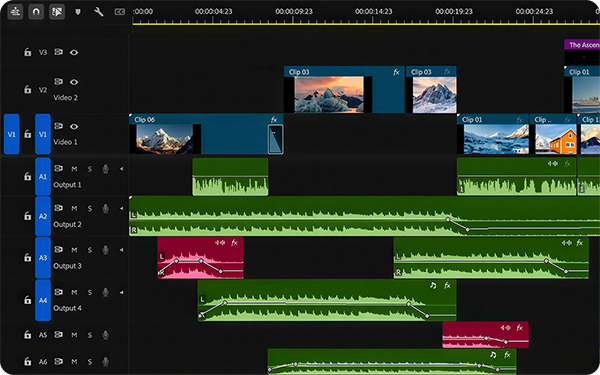Click music note icon on A4 clip
Image resolution: width=600 pixels, height=375 pixels.
click(x=433, y=285)
